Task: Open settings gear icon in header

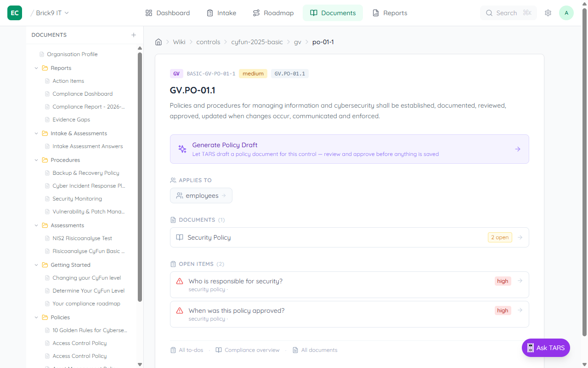Action: pyautogui.click(x=548, y=13)
